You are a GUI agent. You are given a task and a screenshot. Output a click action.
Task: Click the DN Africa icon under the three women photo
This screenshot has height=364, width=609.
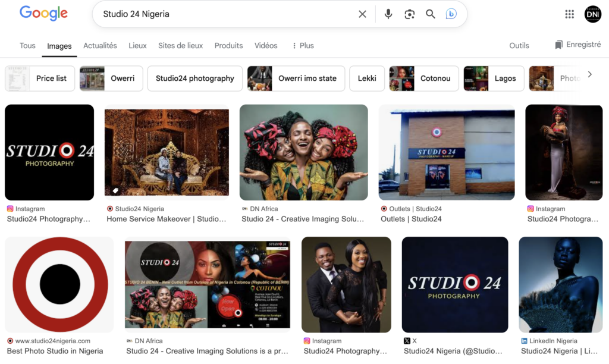[x=244, y=209]
